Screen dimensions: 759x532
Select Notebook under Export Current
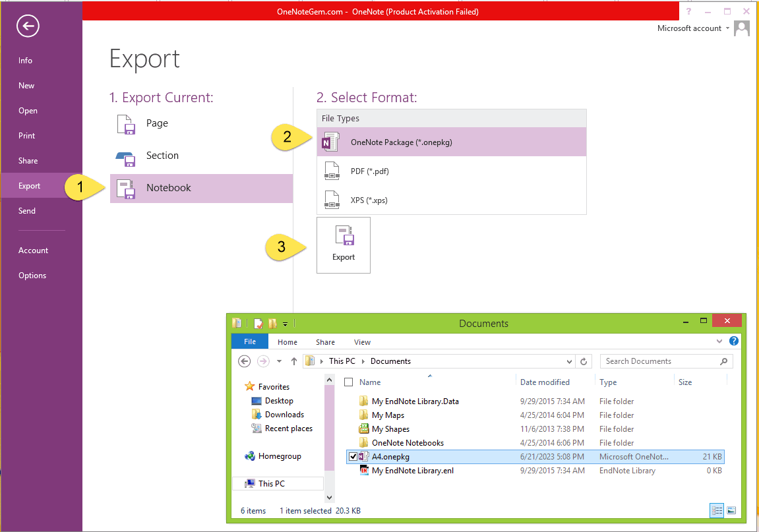(168, 188)
